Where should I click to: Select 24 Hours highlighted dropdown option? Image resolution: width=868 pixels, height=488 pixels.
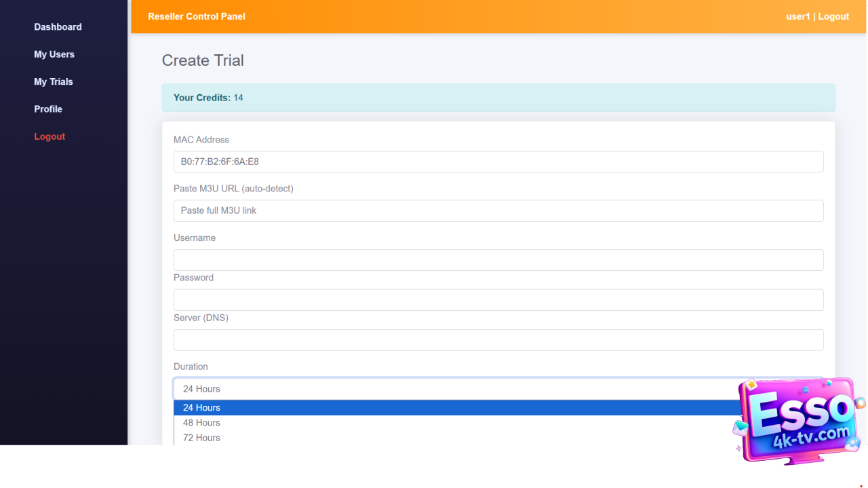[x=454, y=408]
